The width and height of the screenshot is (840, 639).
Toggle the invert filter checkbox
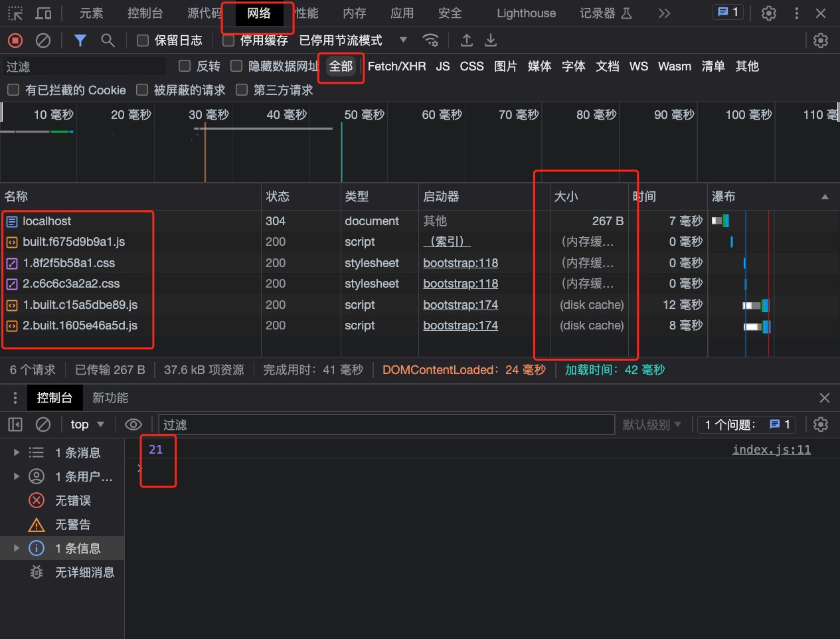coord(185,66)
